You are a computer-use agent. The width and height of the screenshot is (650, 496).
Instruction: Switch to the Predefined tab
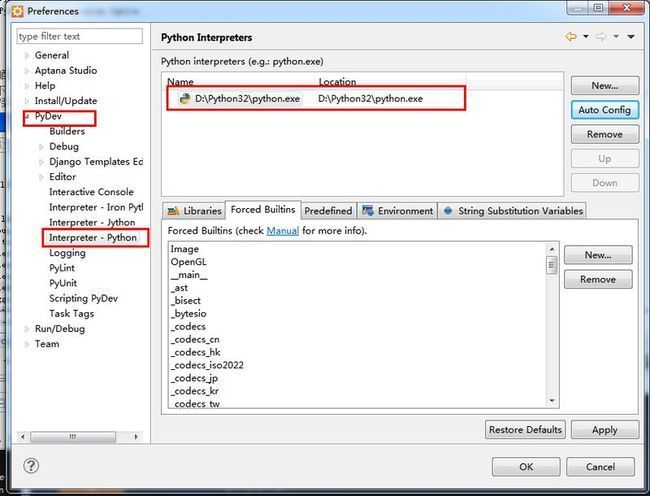[328, 211]
